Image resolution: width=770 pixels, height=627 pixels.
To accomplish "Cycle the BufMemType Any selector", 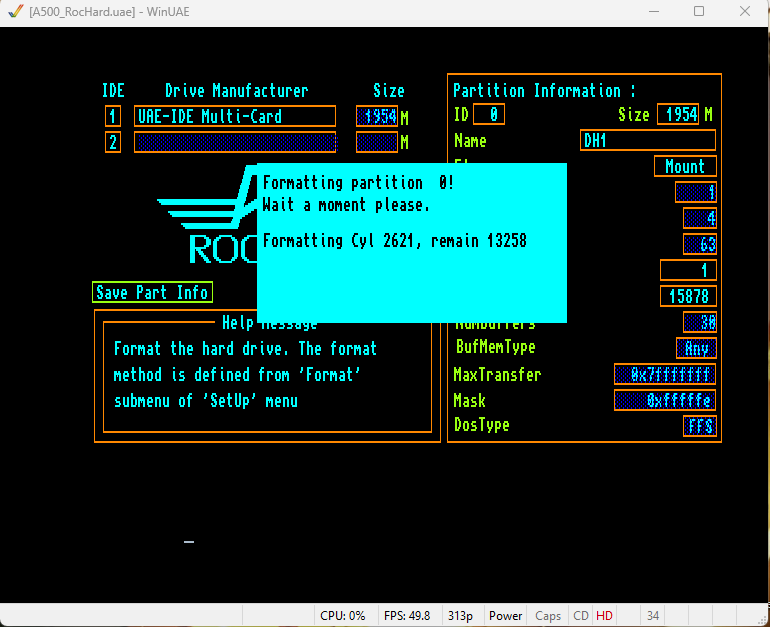I will click(x=696, y=348).
